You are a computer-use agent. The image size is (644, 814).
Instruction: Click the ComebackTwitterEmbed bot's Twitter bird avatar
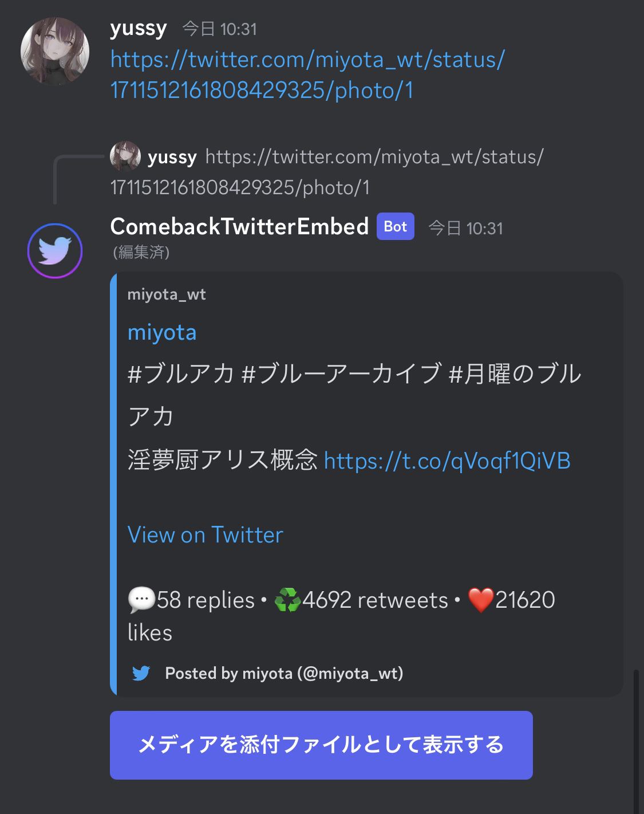(54, 251)
